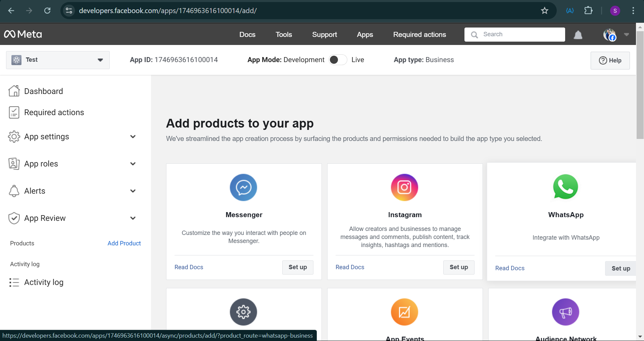The height and width of the screenshot is (341, 644).
Task: Click Read Docs under Instagram
Action: point(349,267)
